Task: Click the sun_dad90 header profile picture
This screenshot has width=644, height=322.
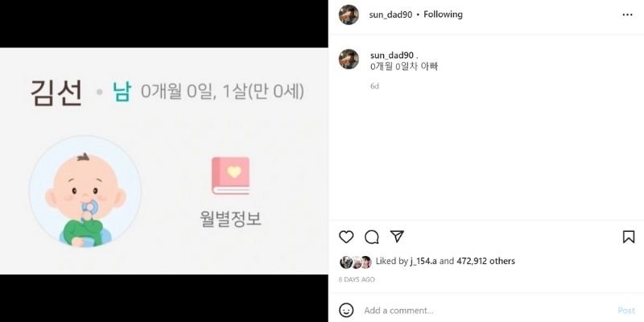Action: click(349, 14)
